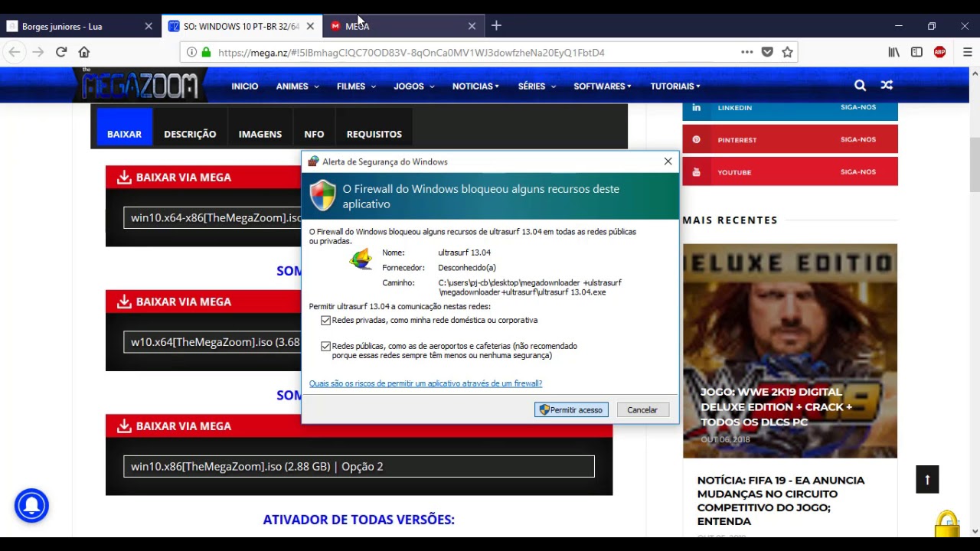Open page actions three-dot menu

pyautogui.click(x=746, y=52)
